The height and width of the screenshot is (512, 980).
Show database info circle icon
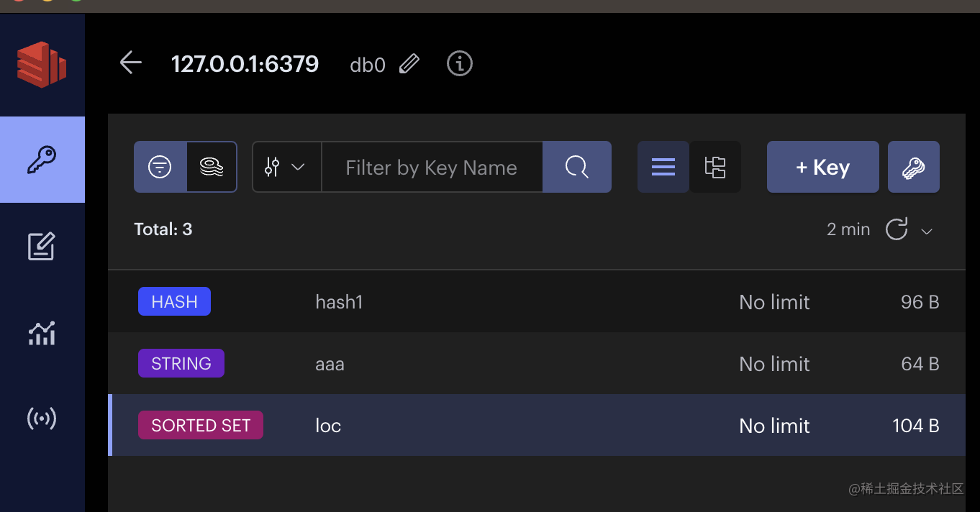(x=460, y=63)
